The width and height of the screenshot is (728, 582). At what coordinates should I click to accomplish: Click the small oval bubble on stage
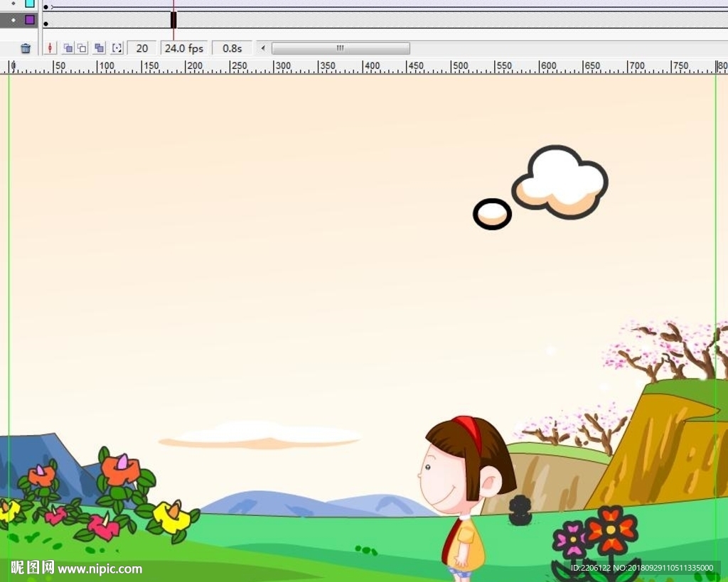pos(492,214)
